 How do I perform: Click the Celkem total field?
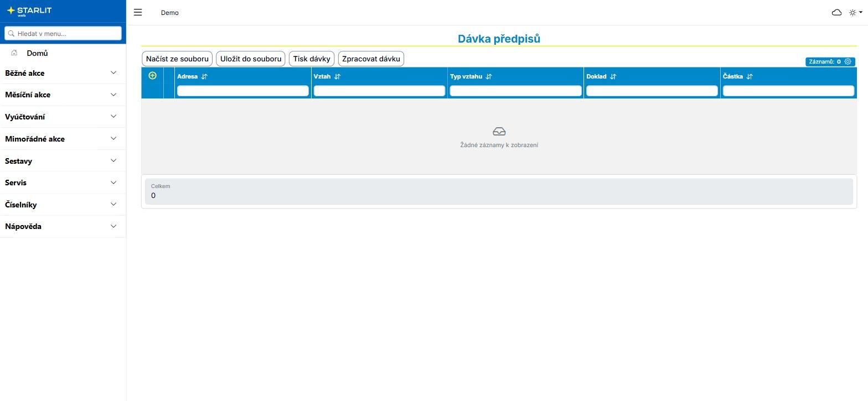499,191
